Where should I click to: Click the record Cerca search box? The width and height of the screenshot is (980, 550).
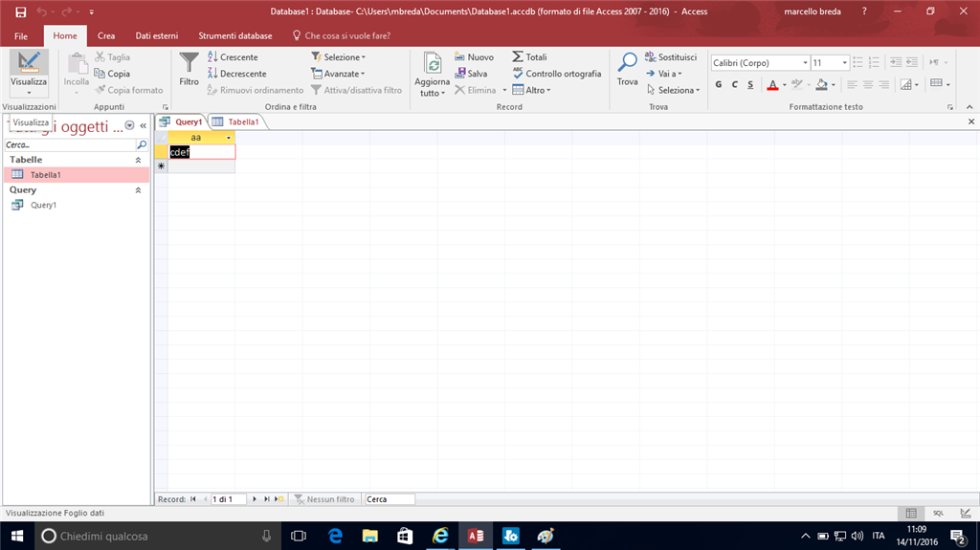point(390,498)
